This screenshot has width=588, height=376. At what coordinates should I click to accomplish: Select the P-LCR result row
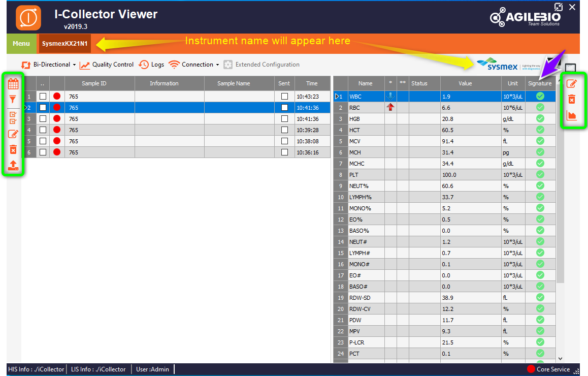click(444, 342)
